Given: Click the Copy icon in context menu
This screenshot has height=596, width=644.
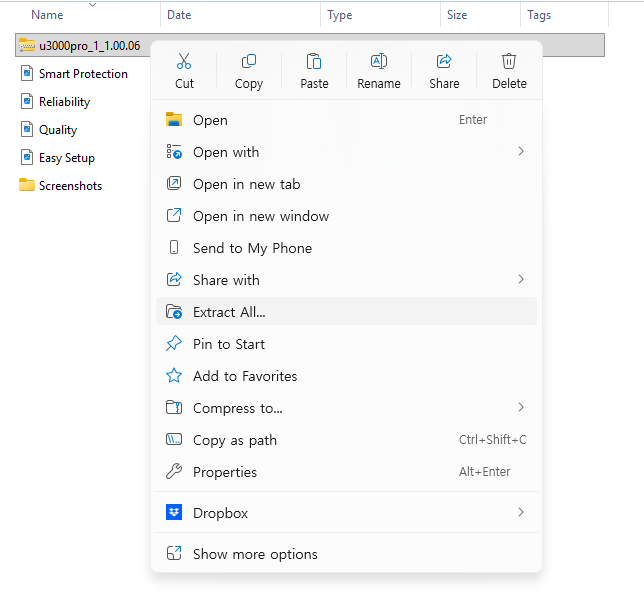Looking at the screenshot, I should click(249, 61).
